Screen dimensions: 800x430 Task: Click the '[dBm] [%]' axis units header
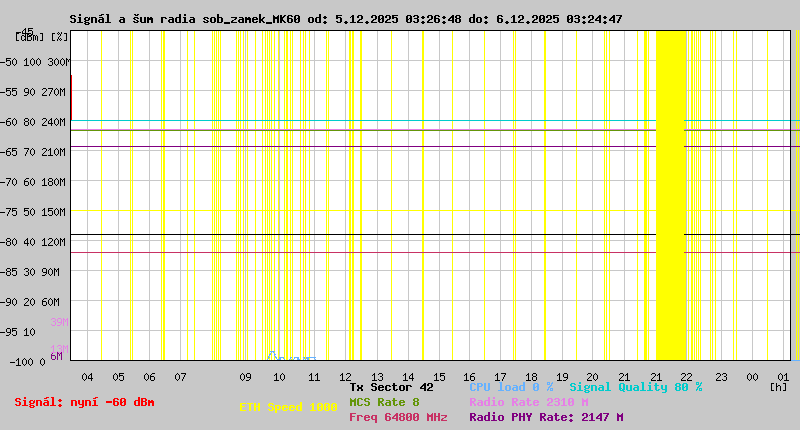42,37
